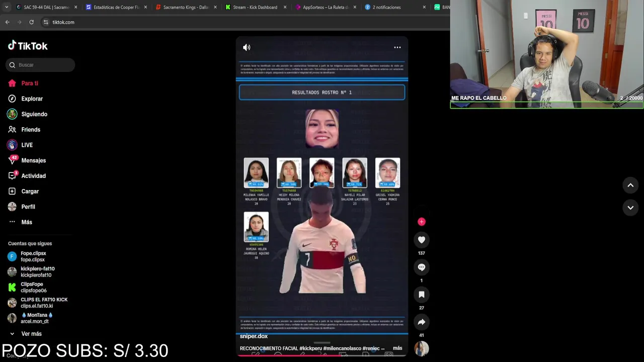
Task: Go forward in browser history
Action: pyautogui.click(x=19, y=22)
